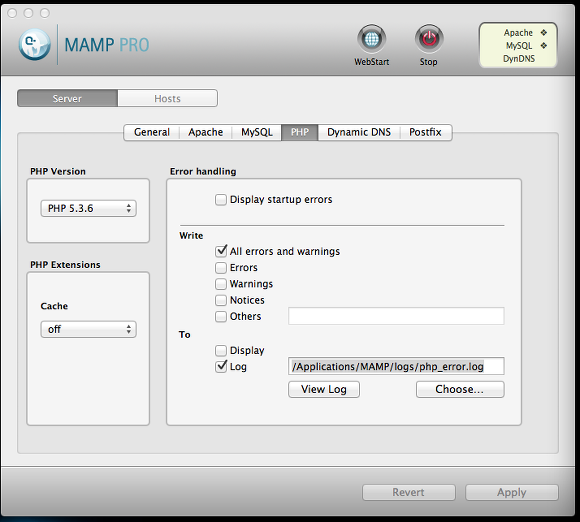Click the View Log button
This screenshot has width=580, height=522.
click(324, 389)
